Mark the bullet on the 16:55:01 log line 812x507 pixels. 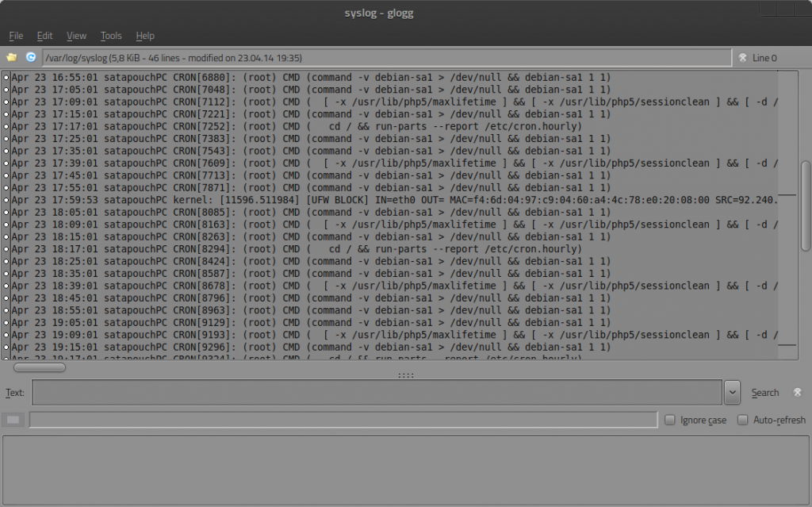pyautogui.click(x=6, y=77)
